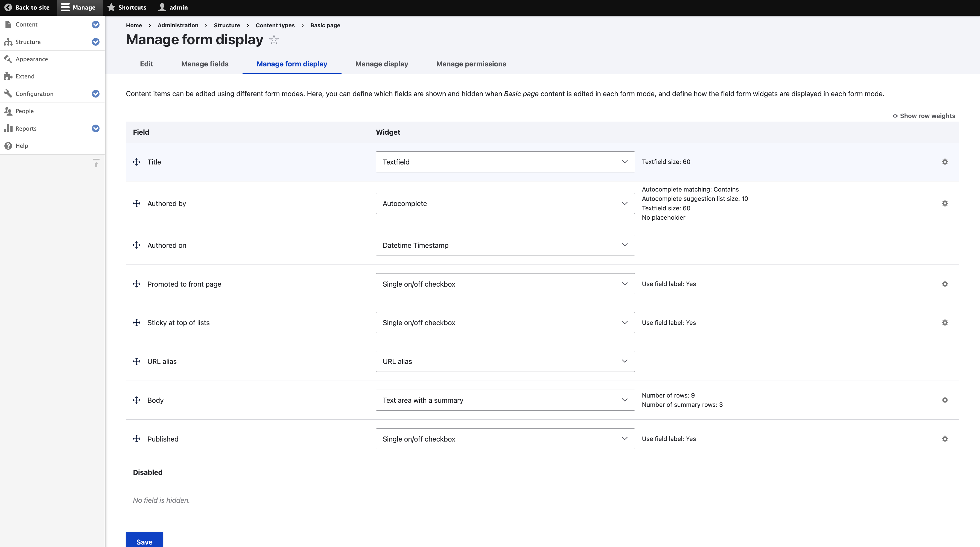The height and width of the screenshot is (547, 980).
Task: Open the Published row settings gear
Action: pos(945,439)
